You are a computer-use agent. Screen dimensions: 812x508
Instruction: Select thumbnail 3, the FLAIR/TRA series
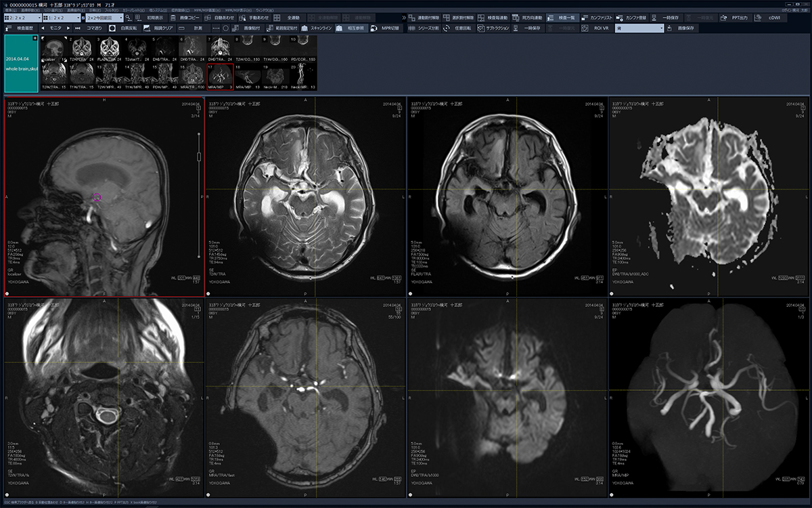pos(110,49)
